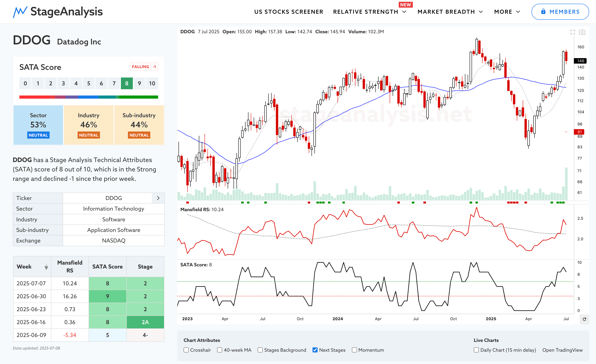
Task: Click the lock icon in Members button
Action: [x=543, y=12]
